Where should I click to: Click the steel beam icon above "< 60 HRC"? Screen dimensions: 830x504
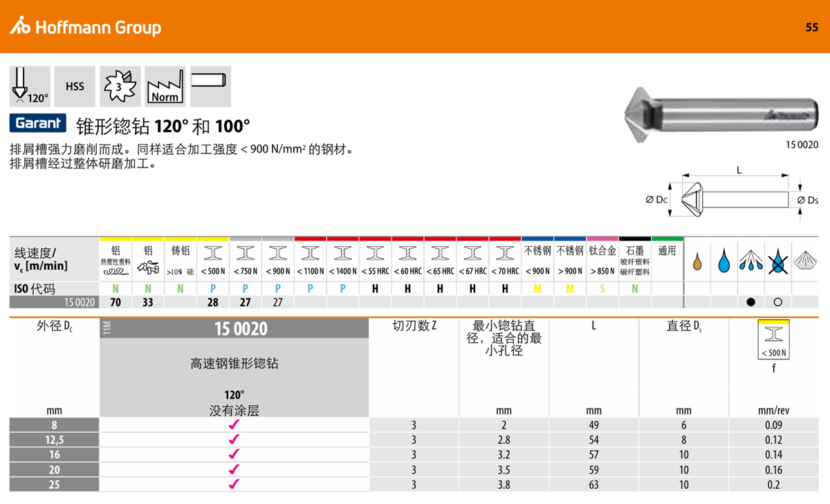click(408, 253)
